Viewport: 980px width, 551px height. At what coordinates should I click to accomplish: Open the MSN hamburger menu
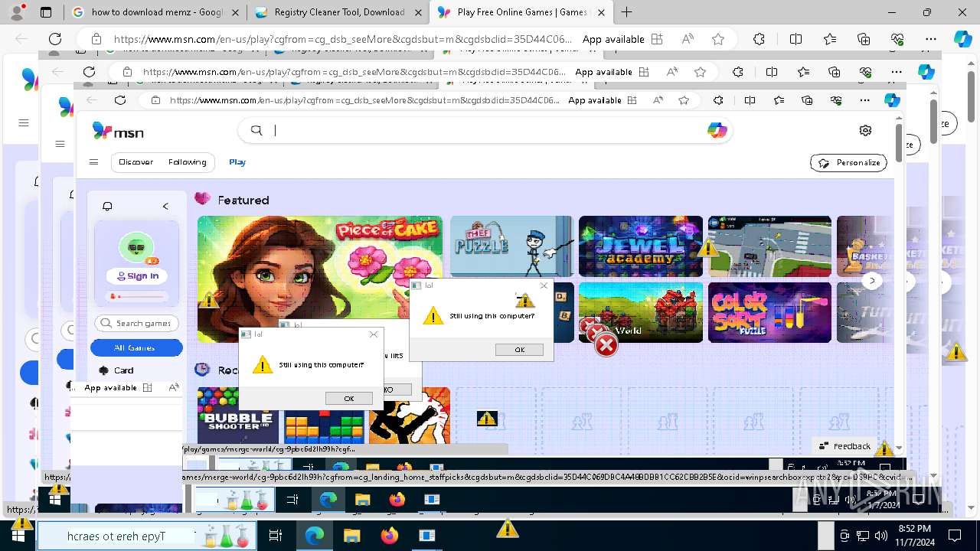coord(93,162)
